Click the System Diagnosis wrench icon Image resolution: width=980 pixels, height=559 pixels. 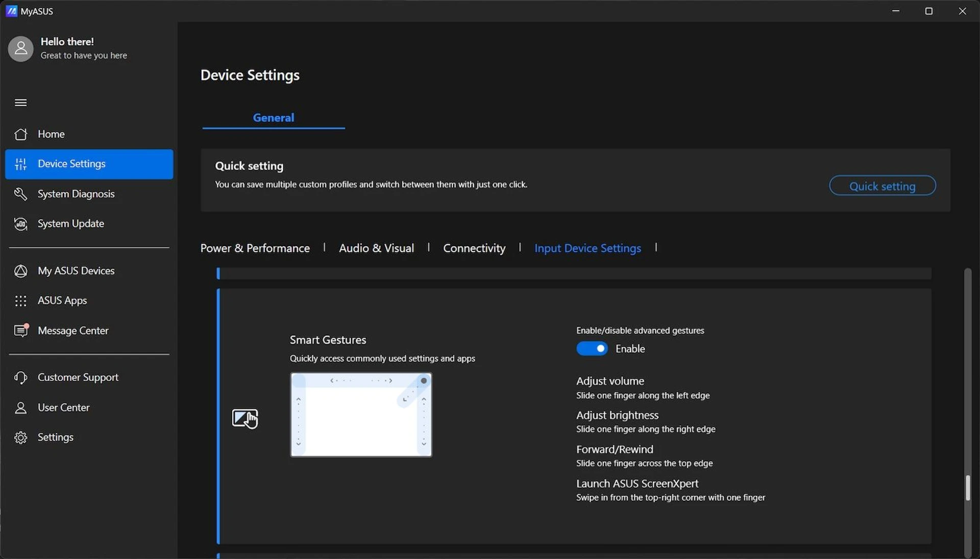click(20, 194)
